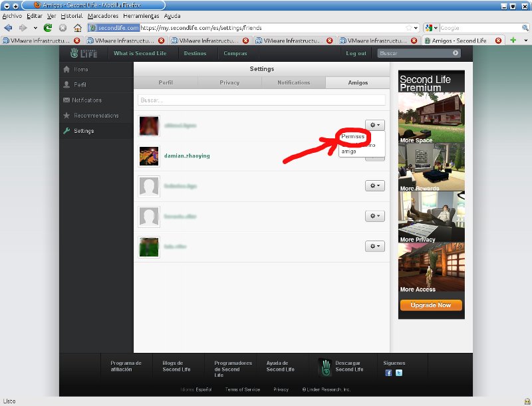Click the More Space premium thumbnail
This screenshot has width=532, height=406.
click(x=431, y=118)
